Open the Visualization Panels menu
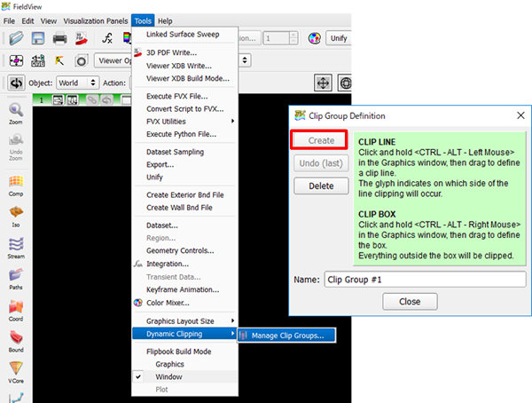532x403 pixels. tap(95, 20)
